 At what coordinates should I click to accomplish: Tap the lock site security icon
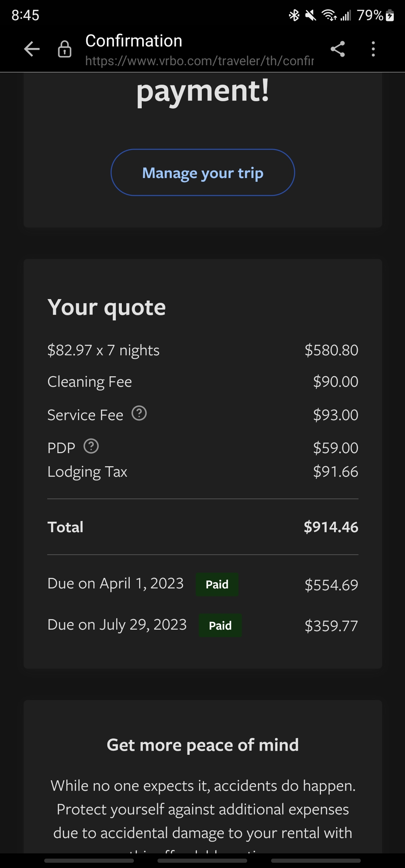pos(64,49)
